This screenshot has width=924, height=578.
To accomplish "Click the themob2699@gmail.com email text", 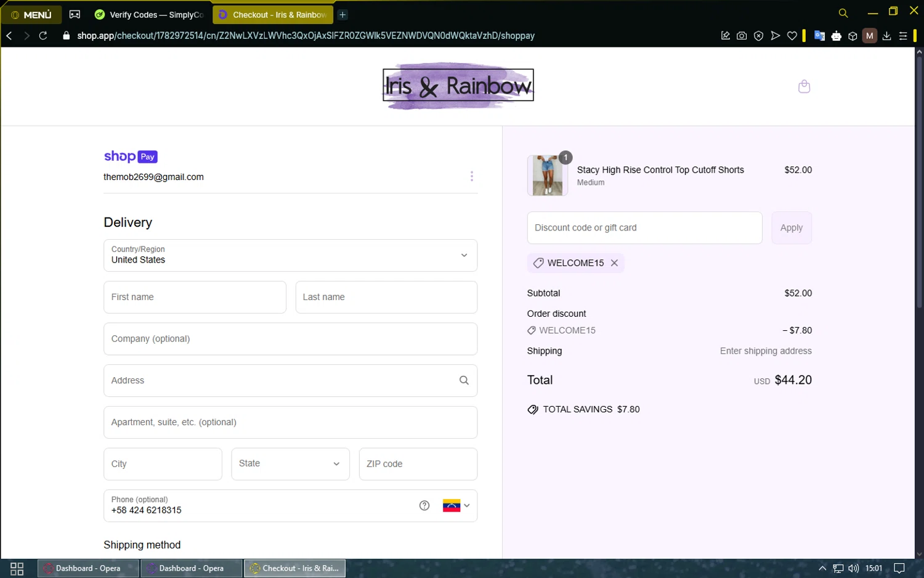I will (x=153, y=177).
